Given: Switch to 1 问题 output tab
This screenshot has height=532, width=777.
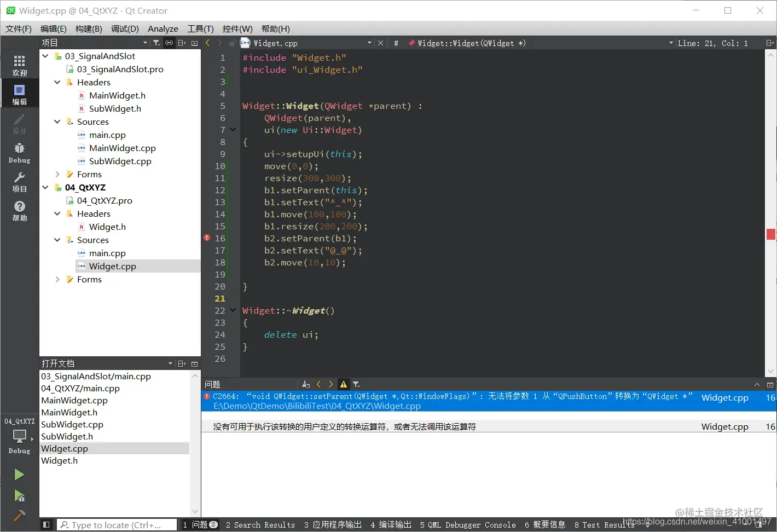Looking at the screenshot, I should [x=200, y=525].
